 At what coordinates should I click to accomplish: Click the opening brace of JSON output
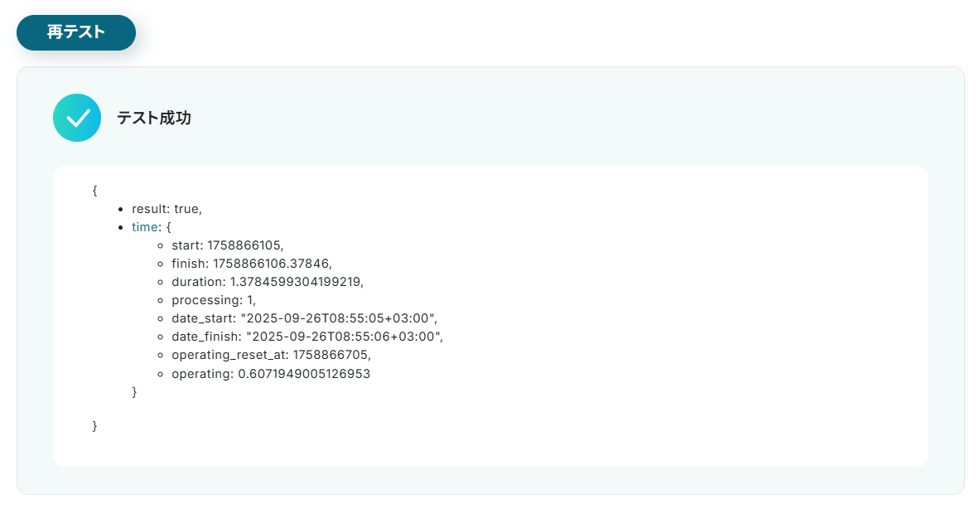pos(95,190)
